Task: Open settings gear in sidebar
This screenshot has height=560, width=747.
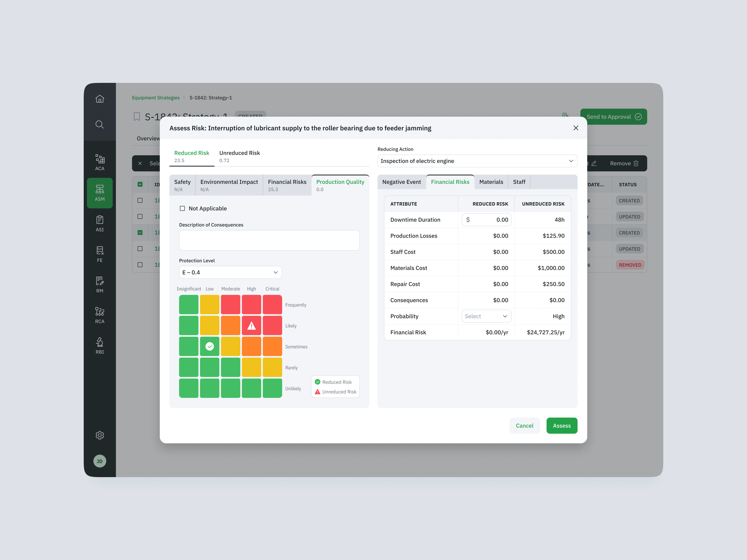Action: (100, 435)
